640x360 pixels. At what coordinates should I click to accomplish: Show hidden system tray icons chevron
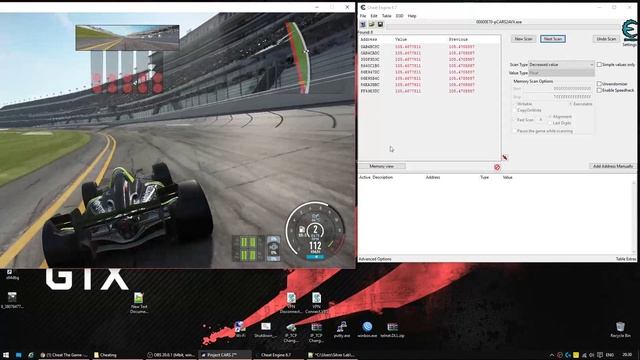(552, 355)
